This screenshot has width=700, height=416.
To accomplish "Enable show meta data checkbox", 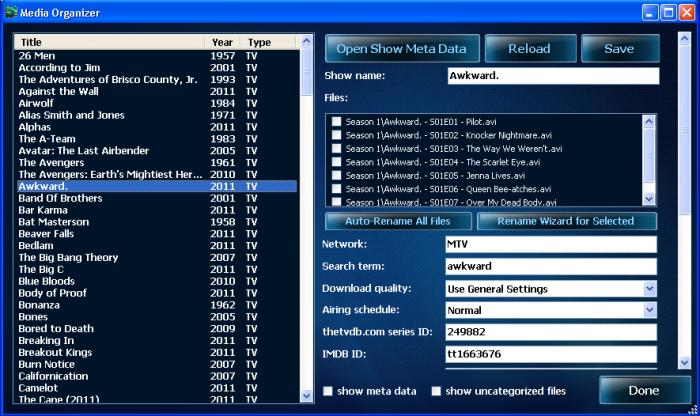I will point(328,391).
